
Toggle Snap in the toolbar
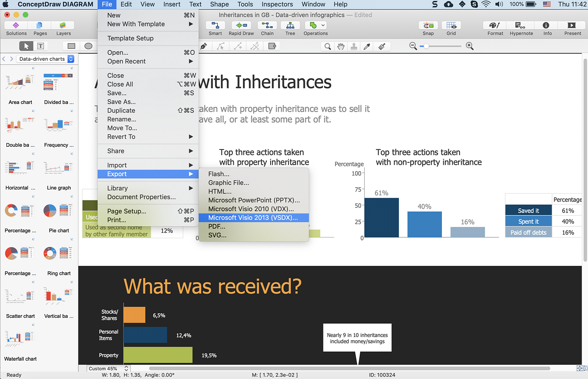tap(428, 29)
